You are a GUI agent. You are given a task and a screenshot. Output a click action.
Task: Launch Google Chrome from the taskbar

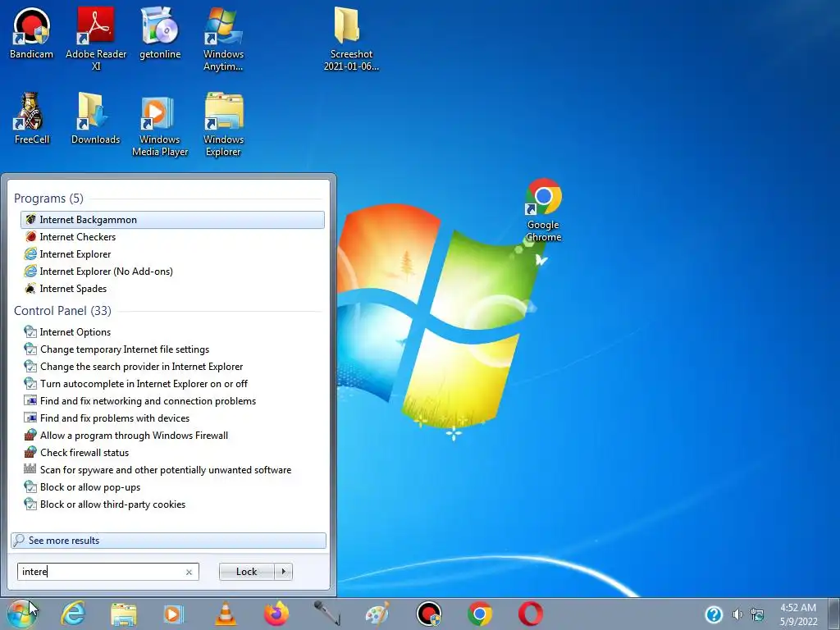point(479,614)
